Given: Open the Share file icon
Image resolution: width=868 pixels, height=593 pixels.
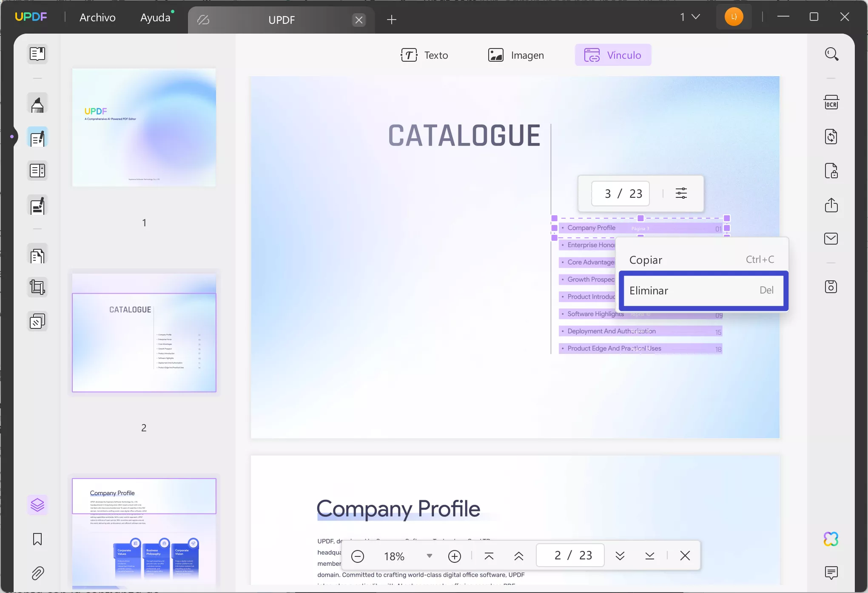Looking at the screenshot, I should (831, 205).
